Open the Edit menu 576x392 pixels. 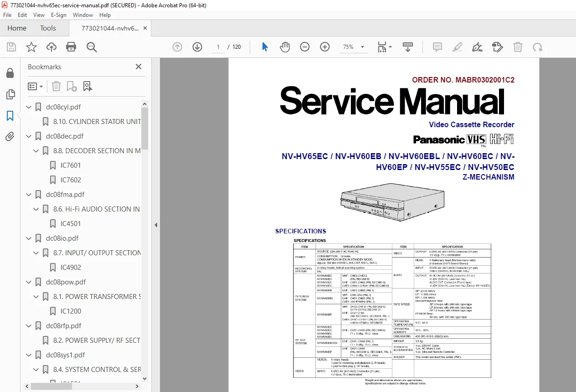coord(22,15)
